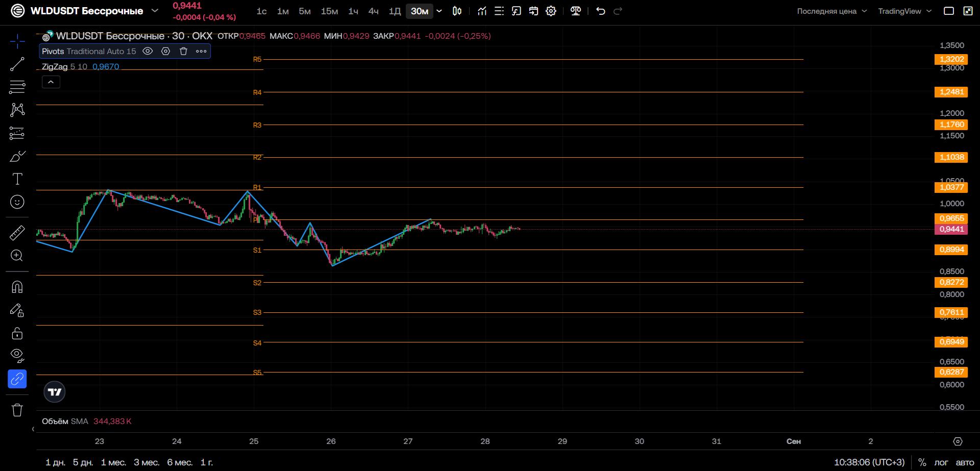
Task: Select the pattern drawing tool with nodes
Action: pyautogui.click(x=17, y=110)
